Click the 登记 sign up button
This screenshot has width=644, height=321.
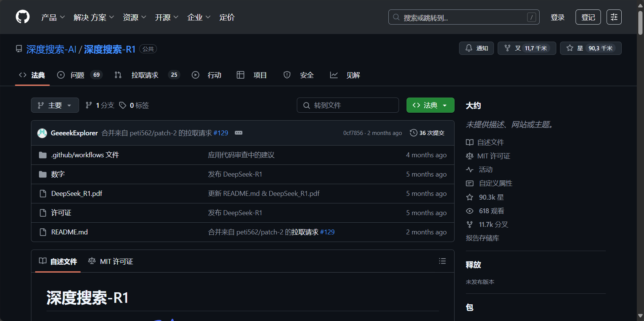click(588, 17)
